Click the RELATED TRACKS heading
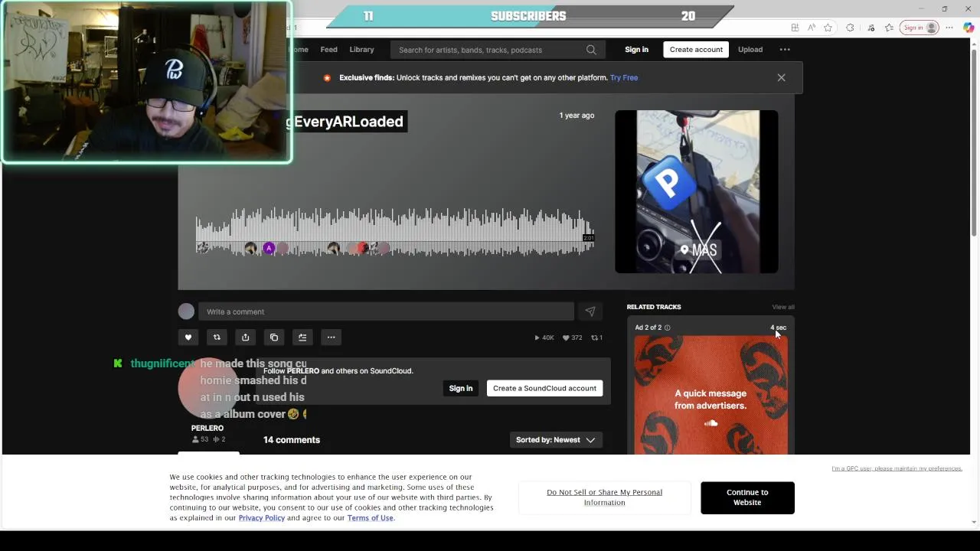This screenshot has height=551, width=980. pyautogui.click(x=654, y=307)
